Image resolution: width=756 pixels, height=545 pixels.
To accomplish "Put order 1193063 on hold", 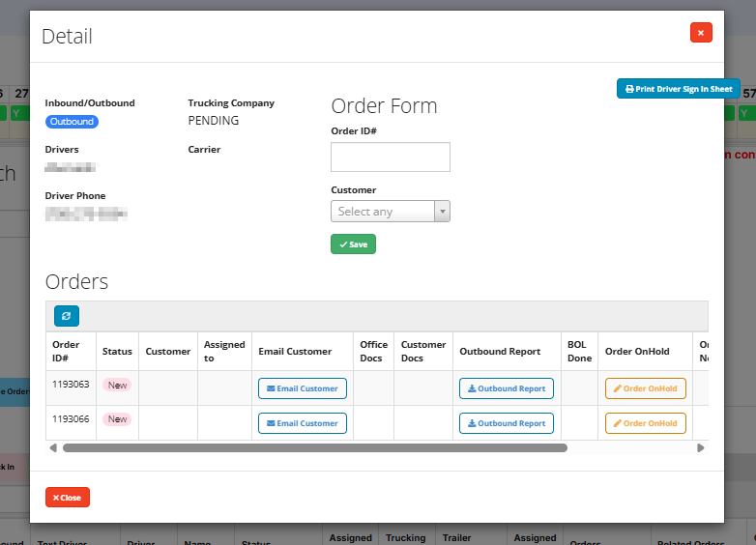I will click(x=645, y=388).
